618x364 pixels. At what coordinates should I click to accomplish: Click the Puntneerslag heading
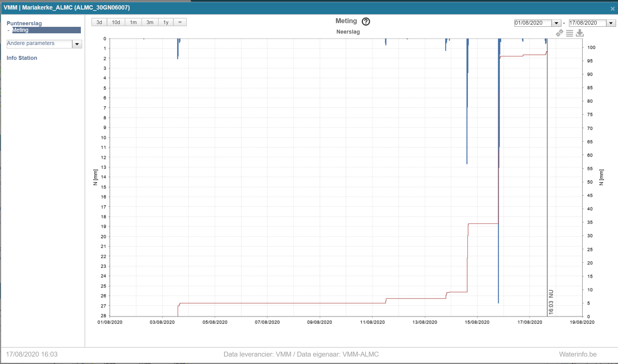24,23
